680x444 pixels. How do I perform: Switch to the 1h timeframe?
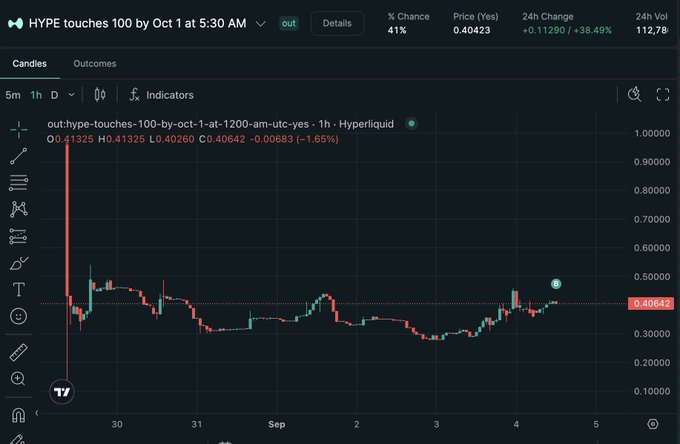(36, 95)
